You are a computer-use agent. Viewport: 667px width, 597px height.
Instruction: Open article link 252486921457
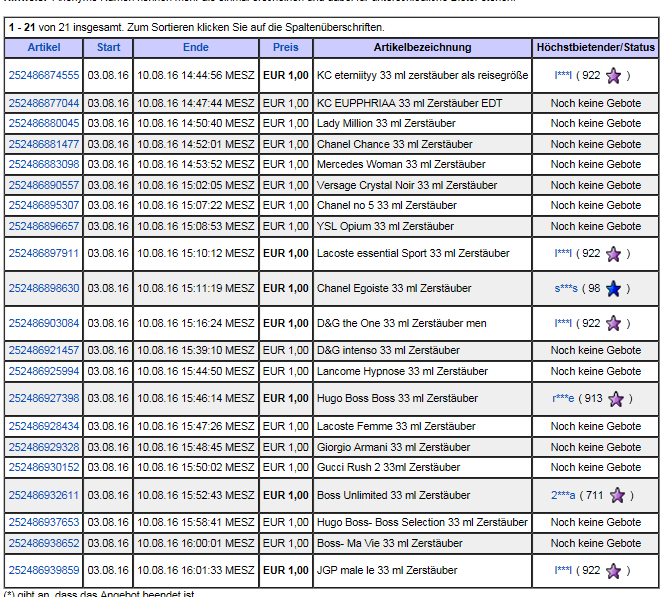44,351
